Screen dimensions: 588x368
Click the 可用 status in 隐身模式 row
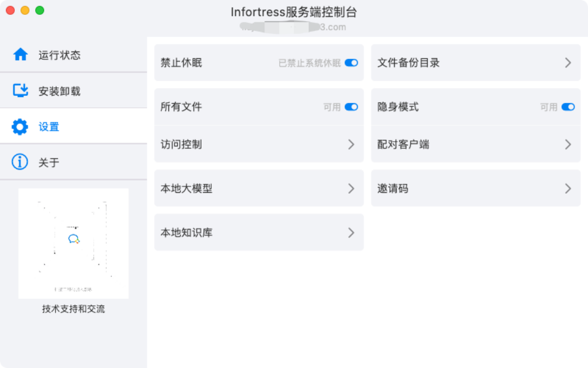549,107
